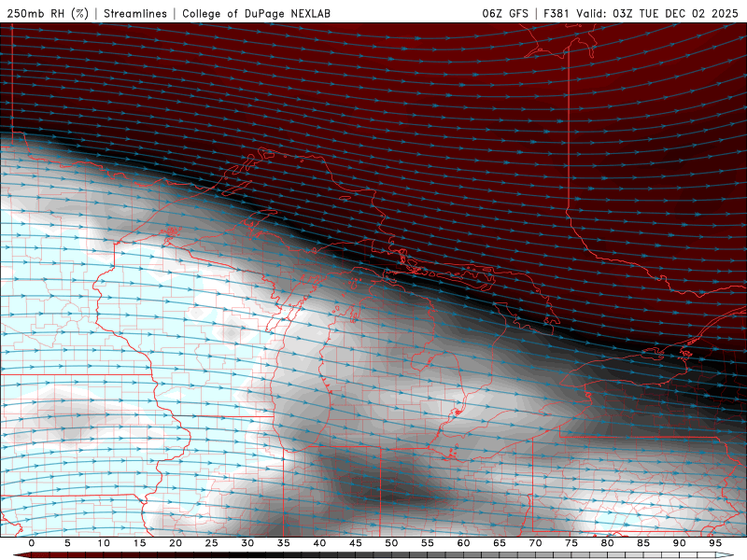Click 'Valid: 03Z TUE DEC 02 2025' text

pyautogui.click(x=657, y=13)
